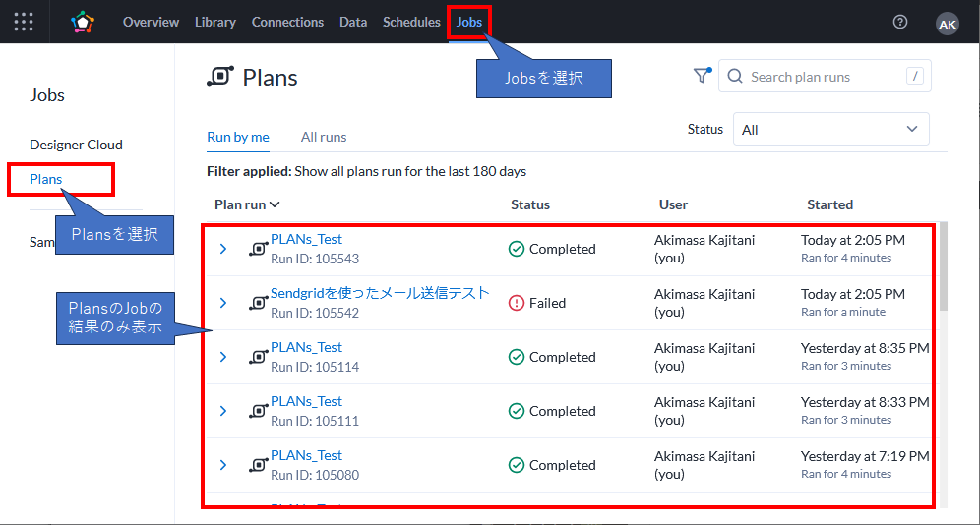Image resolution: width=980 pixels, height=525 pixels.
Task: Open the help question mark icon
Action: [899, 22]
